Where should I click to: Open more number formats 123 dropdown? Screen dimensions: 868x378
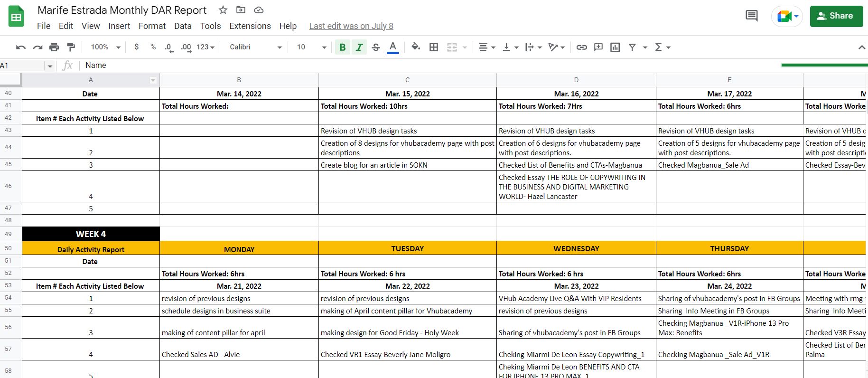(205, 47)
